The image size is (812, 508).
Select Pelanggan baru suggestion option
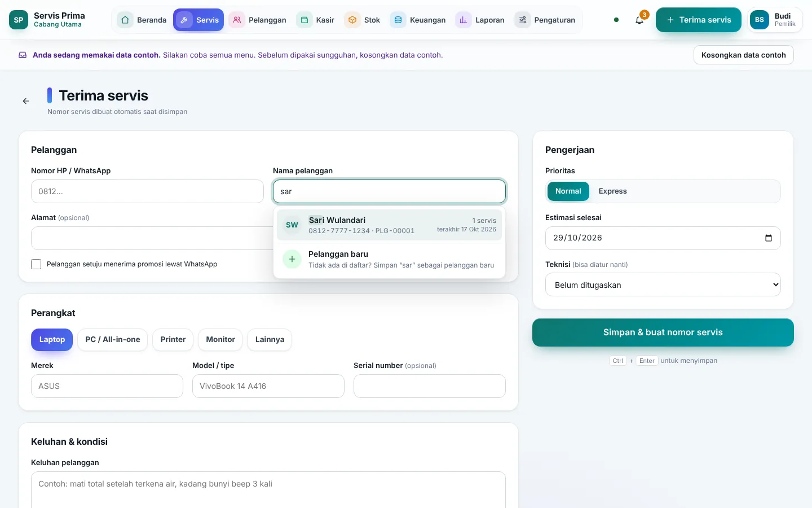coord(389,259)
